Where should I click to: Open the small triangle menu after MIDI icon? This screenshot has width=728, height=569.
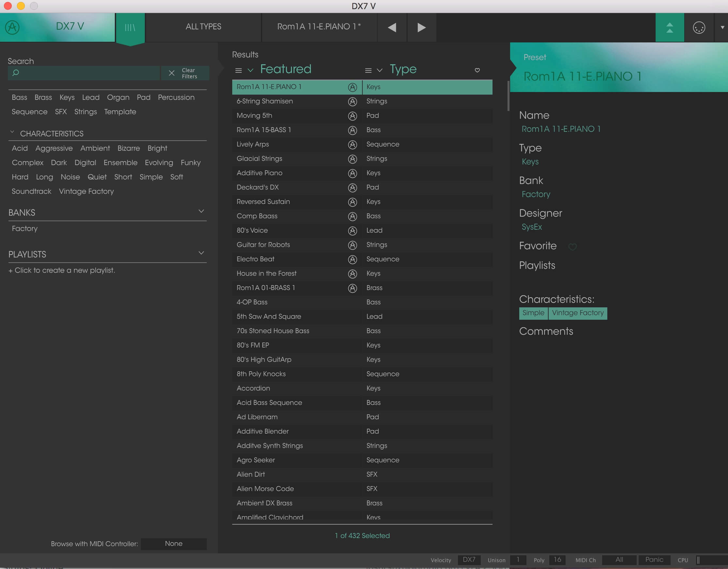(x=722, y=27)
